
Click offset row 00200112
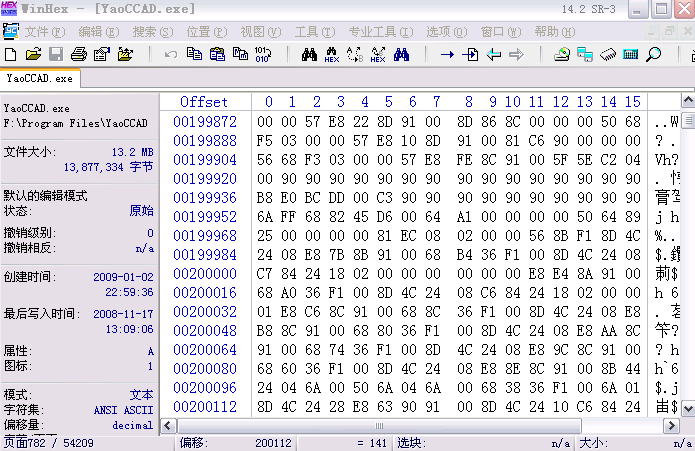pyautogui.click(x=205, y=407)
